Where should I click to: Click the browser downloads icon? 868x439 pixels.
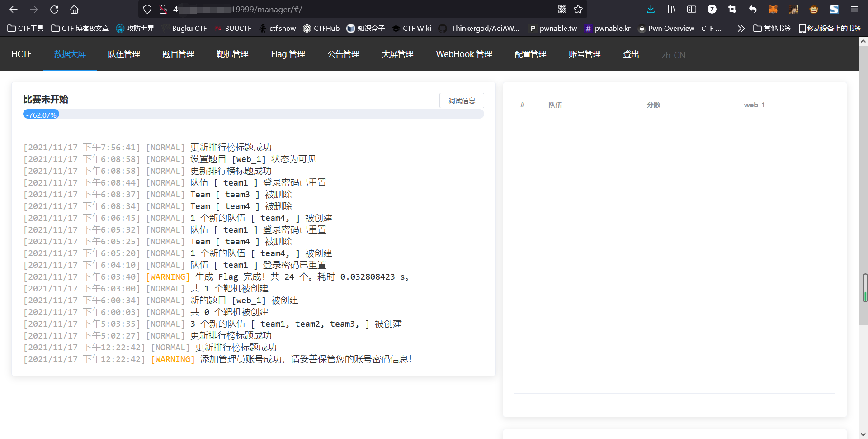click(x=650, y=9)
